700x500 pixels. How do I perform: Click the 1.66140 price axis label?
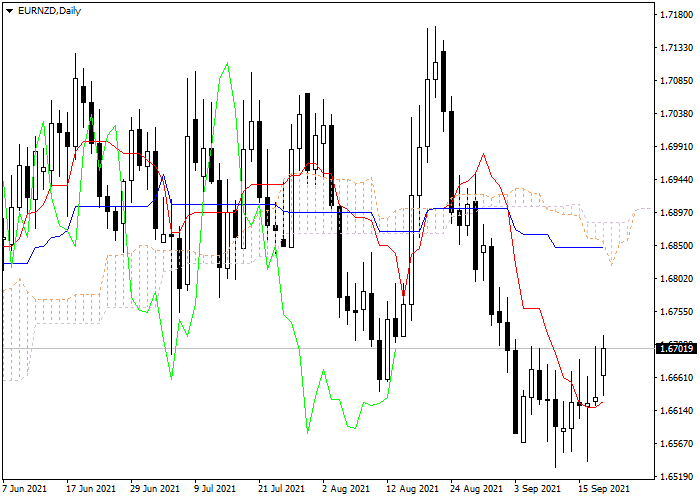[676, 411]
